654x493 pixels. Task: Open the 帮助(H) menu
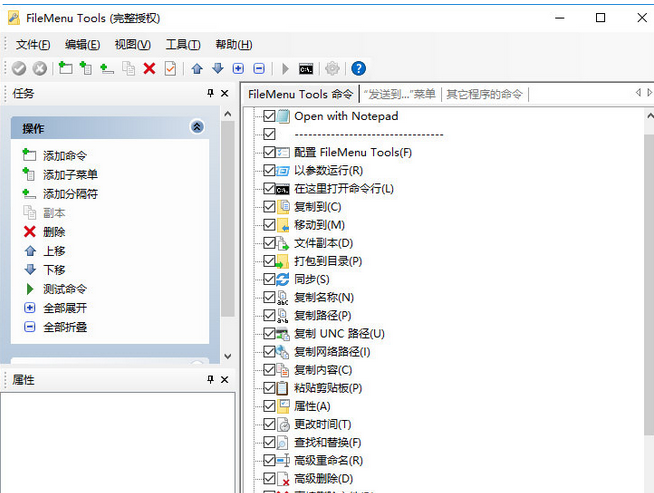click(234, 45)
